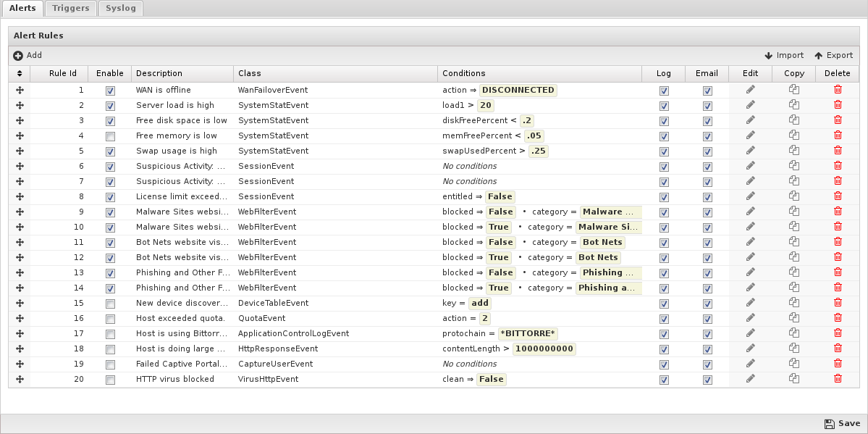Import alert rules
Screen dimensions: 868x434
click(x=784, y=56)
